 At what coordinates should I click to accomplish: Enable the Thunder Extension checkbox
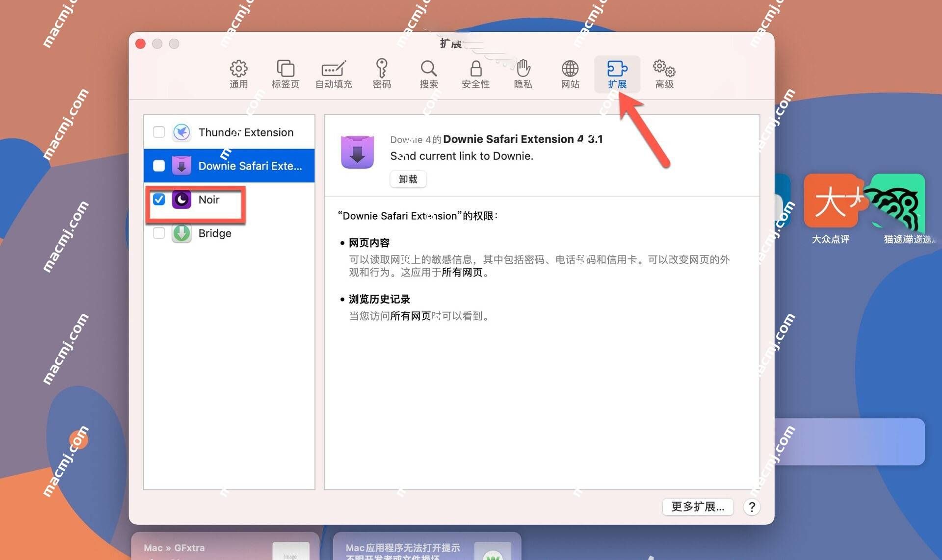(x=158, y=132)
